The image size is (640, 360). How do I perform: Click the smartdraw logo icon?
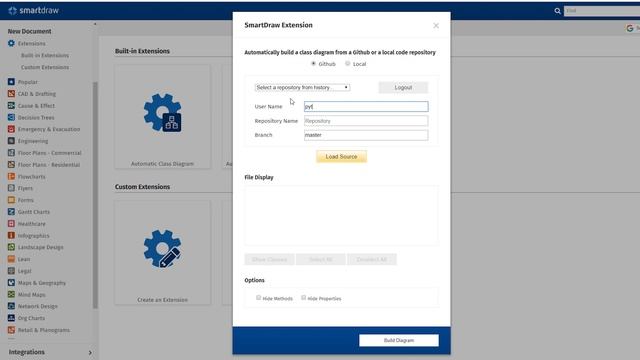click(12, 11)
